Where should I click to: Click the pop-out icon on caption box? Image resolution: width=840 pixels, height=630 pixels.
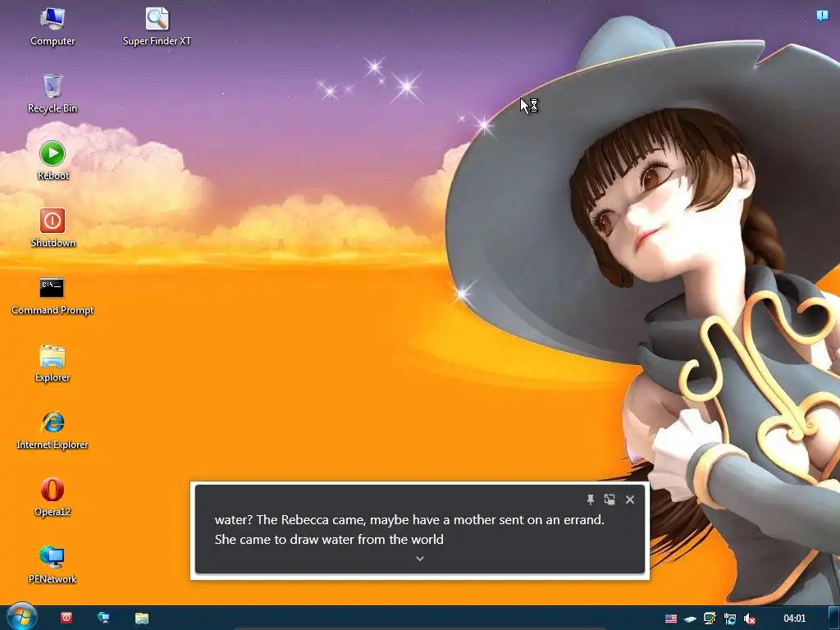click(x=609, y=500)
